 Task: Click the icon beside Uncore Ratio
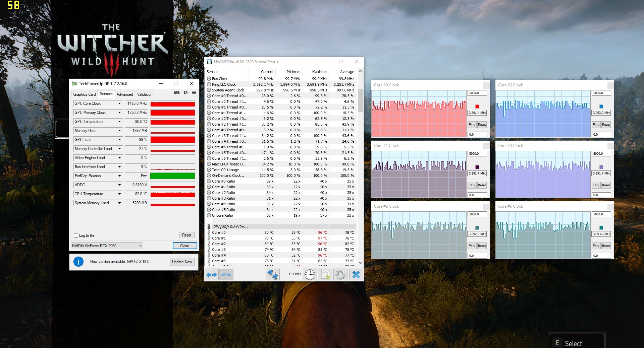209,215
